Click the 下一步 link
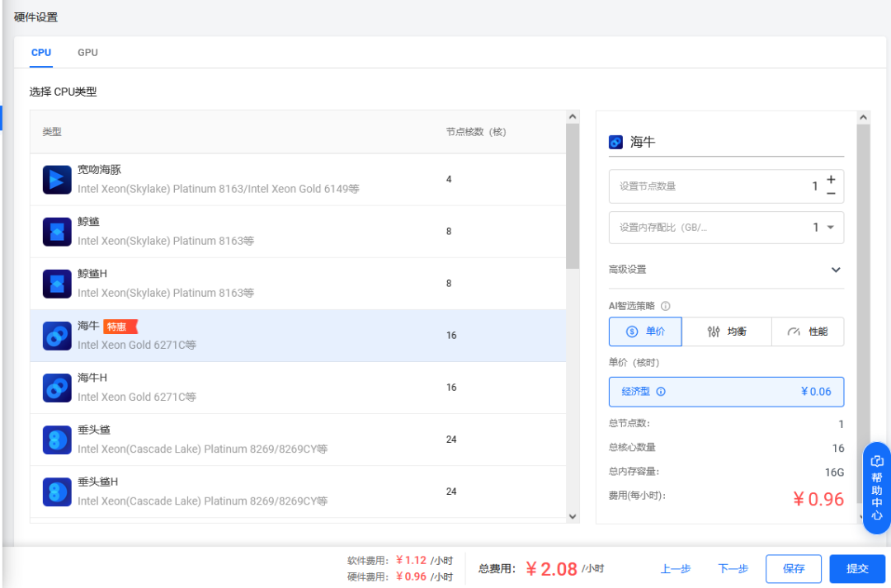 pos(733,568)
